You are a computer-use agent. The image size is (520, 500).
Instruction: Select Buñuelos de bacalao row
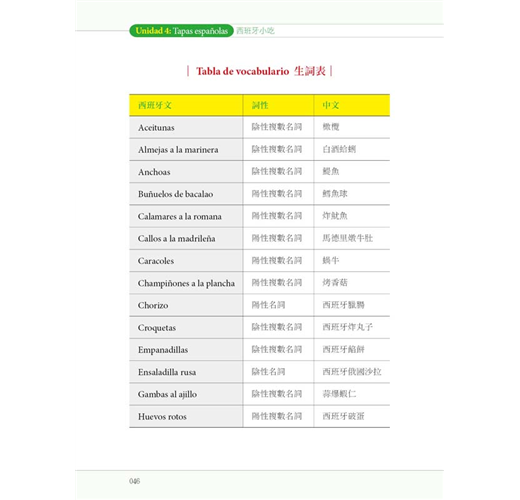[259, 194]
